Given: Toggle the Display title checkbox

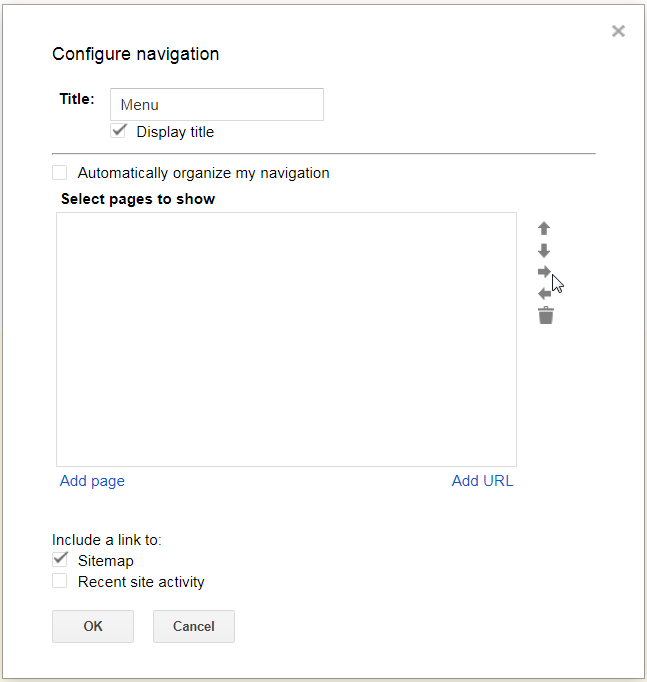Looking at the screenshot, I should pos(118,131).
